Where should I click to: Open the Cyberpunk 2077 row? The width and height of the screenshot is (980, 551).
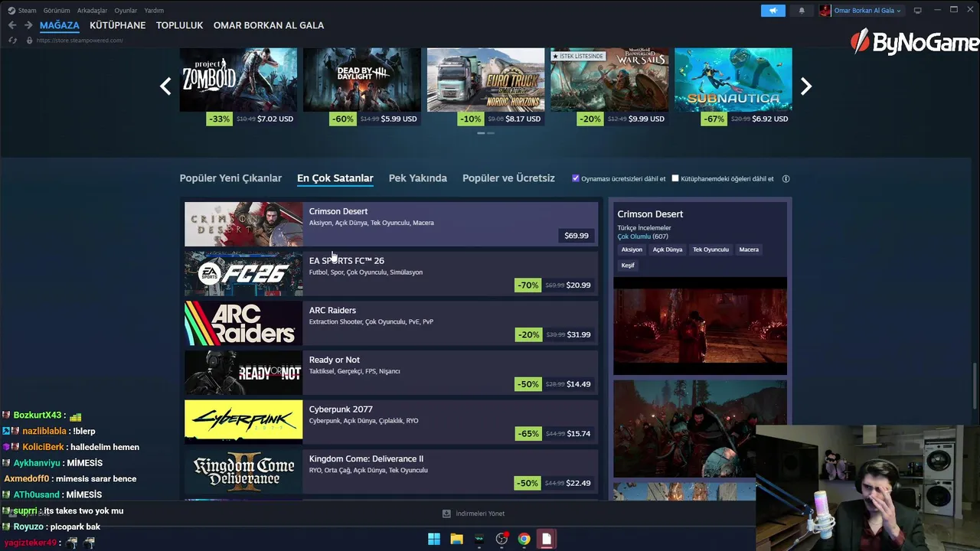click(391, 422)
